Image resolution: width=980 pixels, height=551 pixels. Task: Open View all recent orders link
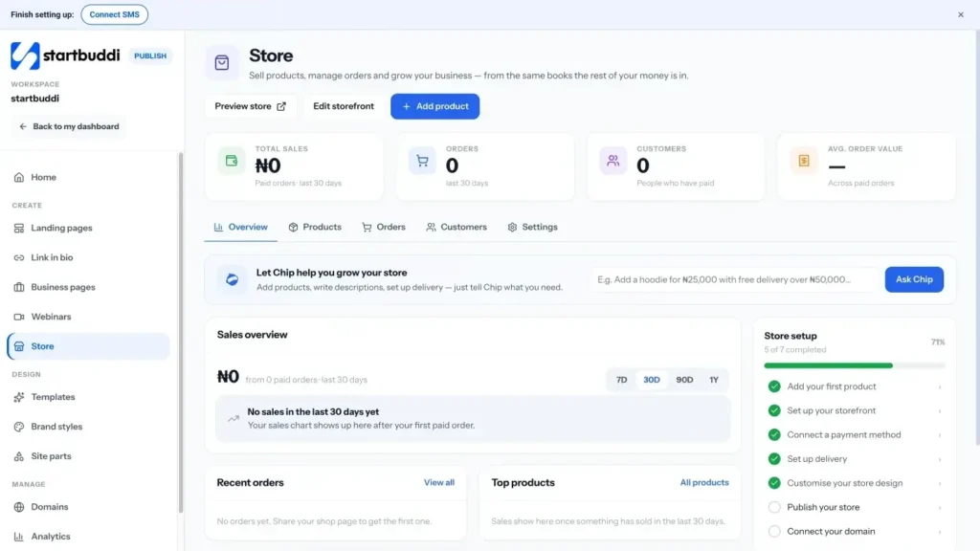tap(438, 482)
